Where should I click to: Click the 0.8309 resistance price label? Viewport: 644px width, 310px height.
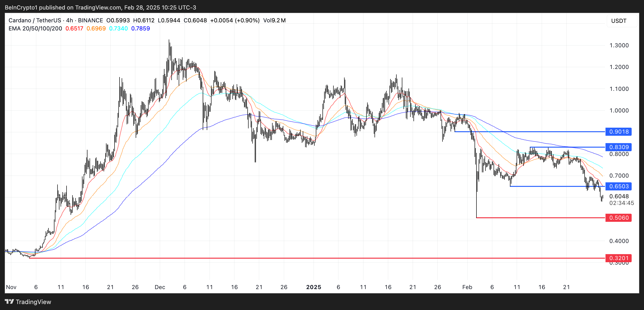click(619, 147)
